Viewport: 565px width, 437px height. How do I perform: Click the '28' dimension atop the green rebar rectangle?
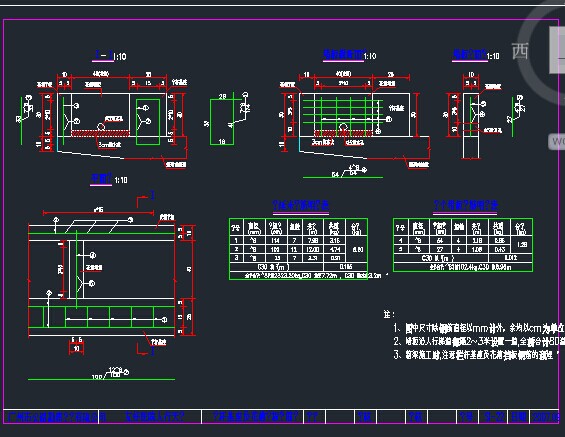point(223,96)
